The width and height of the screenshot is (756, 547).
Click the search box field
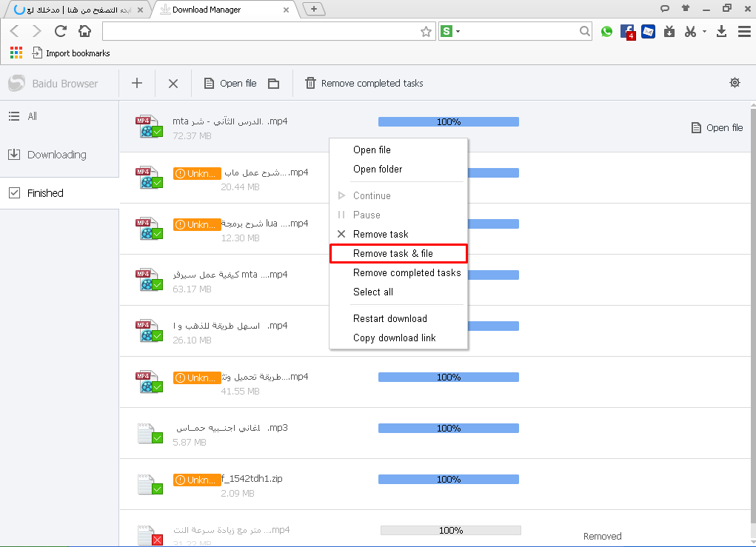click(x=521, y=32)
